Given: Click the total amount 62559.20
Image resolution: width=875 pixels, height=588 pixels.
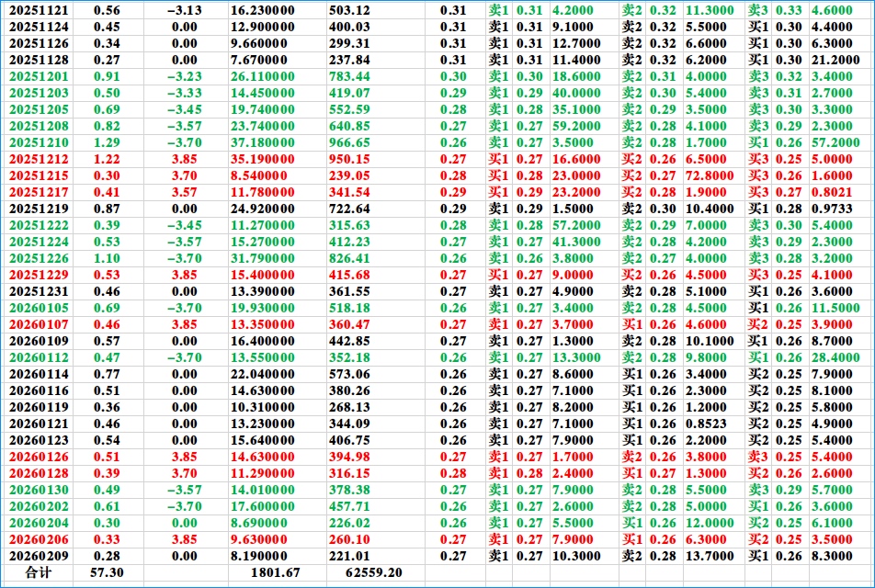Looking at the screenshot, I should [x=373, y=572].
